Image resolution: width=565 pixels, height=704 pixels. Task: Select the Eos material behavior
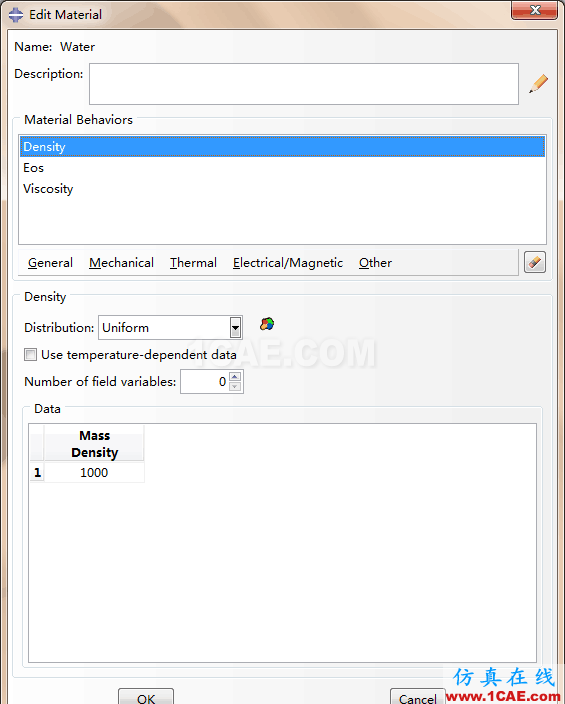282,168
